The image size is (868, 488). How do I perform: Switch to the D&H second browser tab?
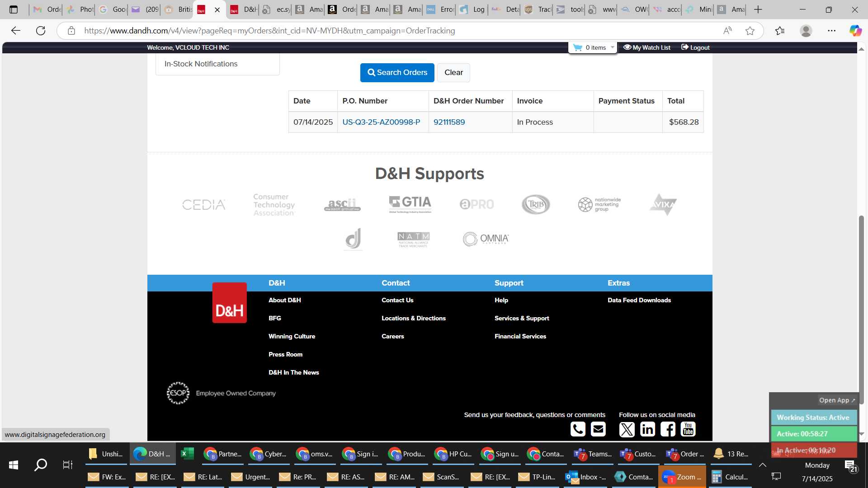tap(243, 9)
